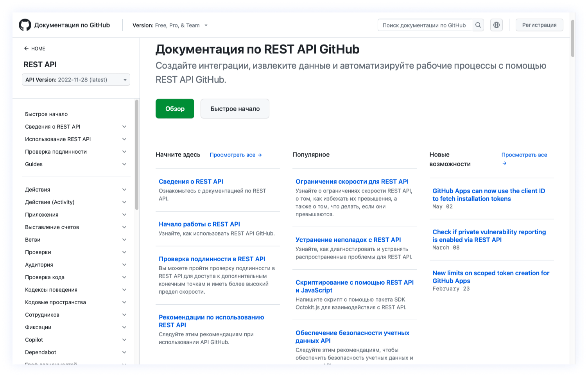Focus the Поиск документации по GitHub field
588x377 pixels.
click(425, 25)
